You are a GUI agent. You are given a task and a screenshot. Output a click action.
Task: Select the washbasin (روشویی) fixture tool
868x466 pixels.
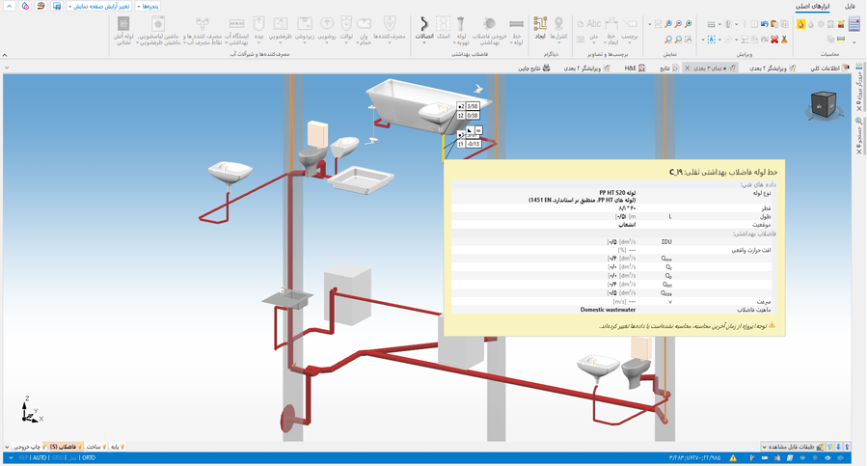pyautogui.click(x=327, y=26)
